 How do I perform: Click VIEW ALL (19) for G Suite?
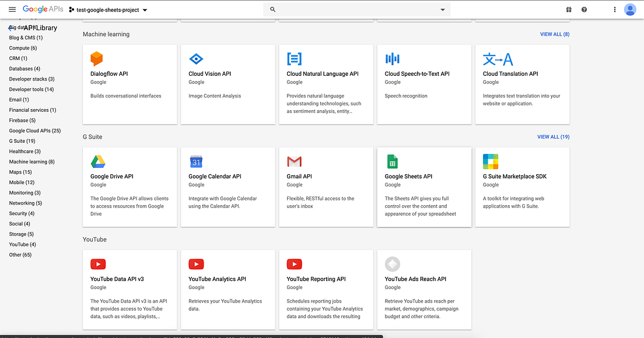click(553, 136)
